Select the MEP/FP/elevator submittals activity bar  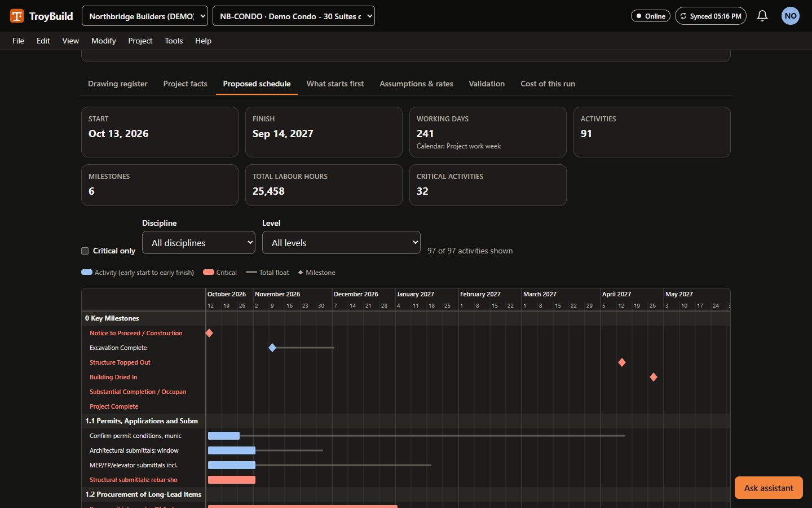[x=232, y=465]
